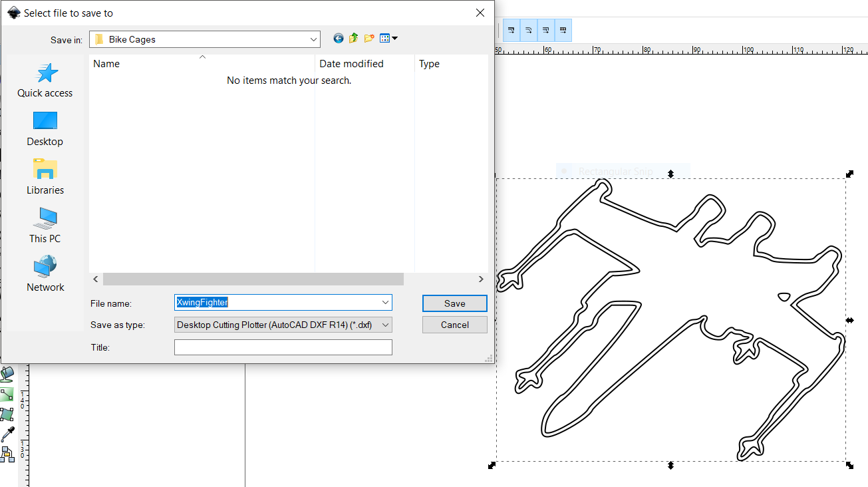
Task: Open the Save as type dropdown
Action: [283, 325]
